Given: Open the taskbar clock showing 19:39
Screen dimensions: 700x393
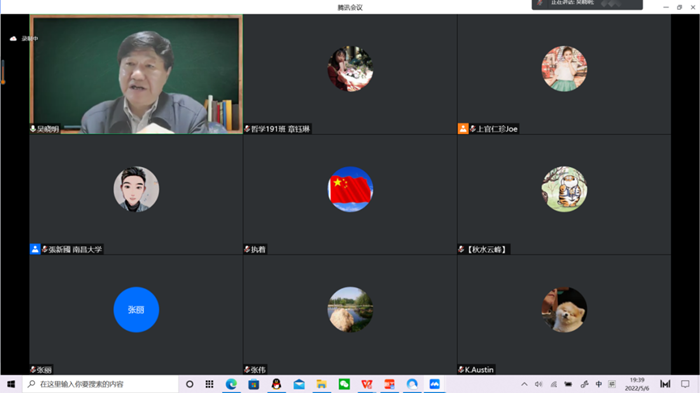Looking at the screenshot, I should [637, 384].
